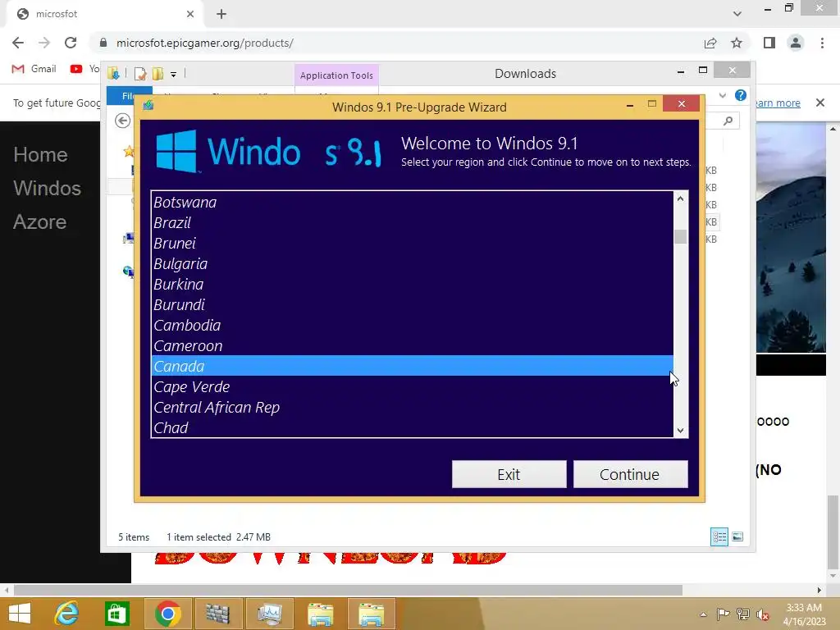Open a new Chrome tab

221,14
